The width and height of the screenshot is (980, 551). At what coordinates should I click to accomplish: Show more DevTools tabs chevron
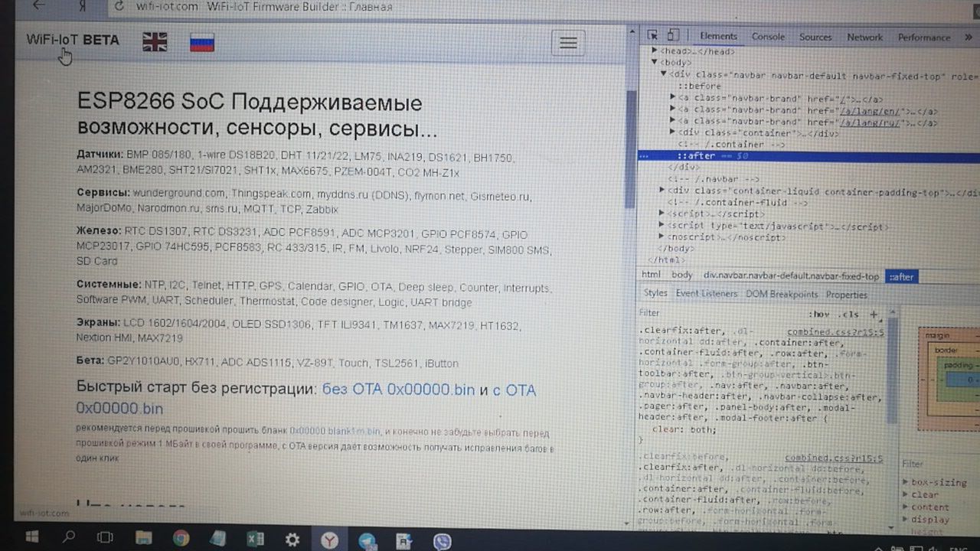tap(969, 37)
